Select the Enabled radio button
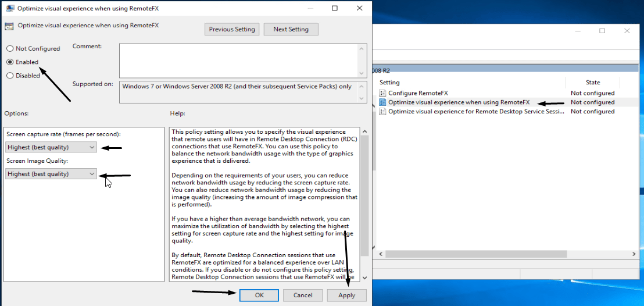Viewport: 644px width, 306px height. [x=10, y=62]
